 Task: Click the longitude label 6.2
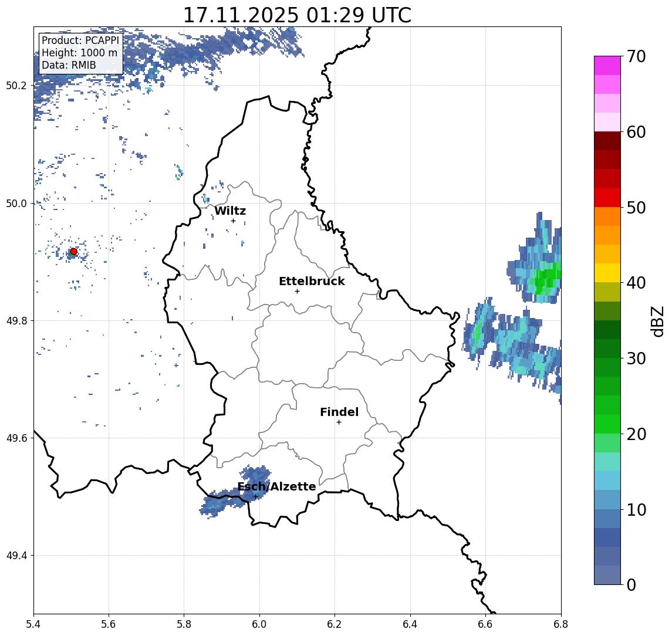tap(335, 624)
